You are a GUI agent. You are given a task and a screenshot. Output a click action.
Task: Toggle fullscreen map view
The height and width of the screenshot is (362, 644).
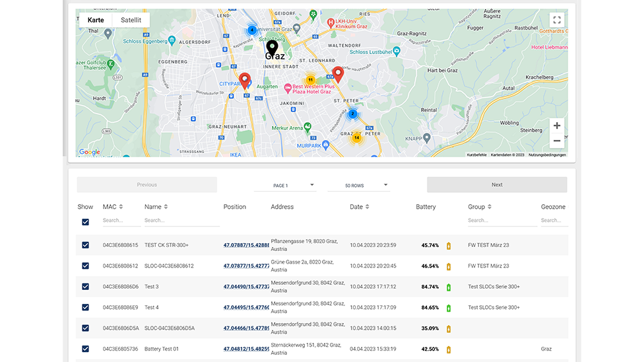click(x=557, y=20)
